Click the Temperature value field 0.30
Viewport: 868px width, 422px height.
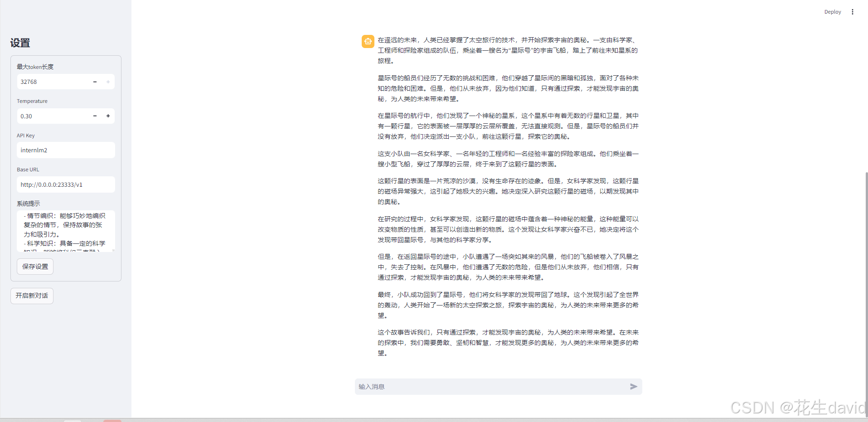53,116
